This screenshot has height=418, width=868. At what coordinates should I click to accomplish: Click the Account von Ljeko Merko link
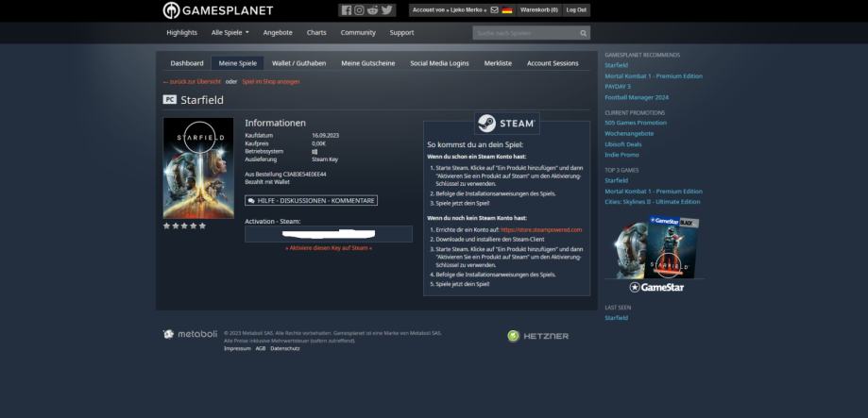tap(450, 10)
